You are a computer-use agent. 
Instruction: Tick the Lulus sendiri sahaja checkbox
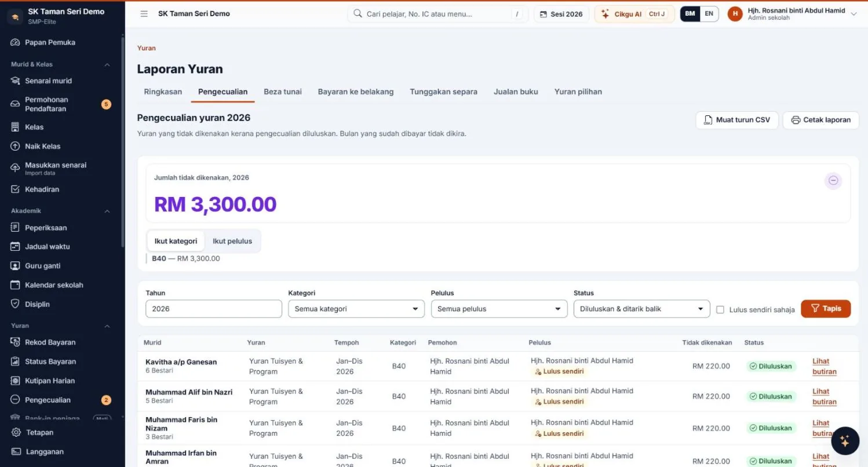pos(720,309)
